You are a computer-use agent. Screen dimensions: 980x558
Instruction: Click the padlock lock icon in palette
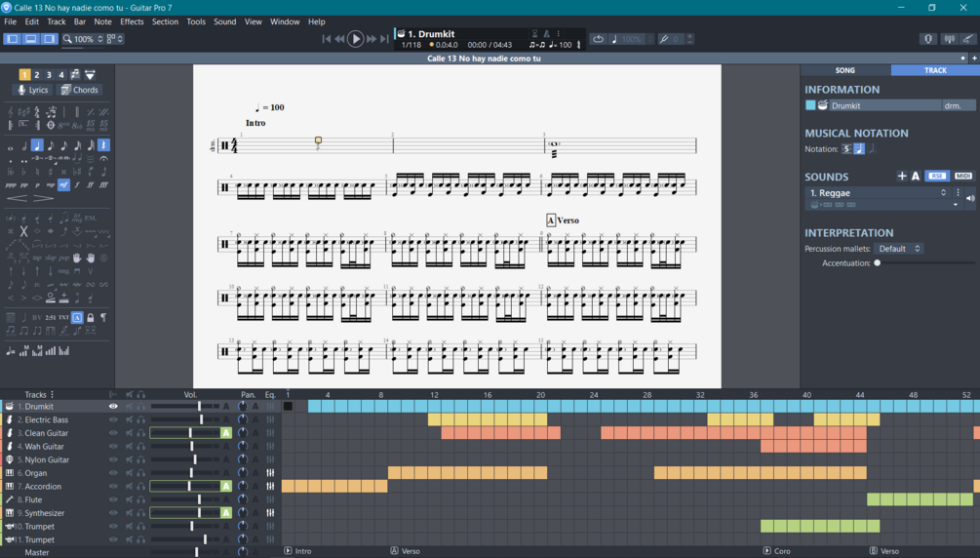[x=91, y=317]
